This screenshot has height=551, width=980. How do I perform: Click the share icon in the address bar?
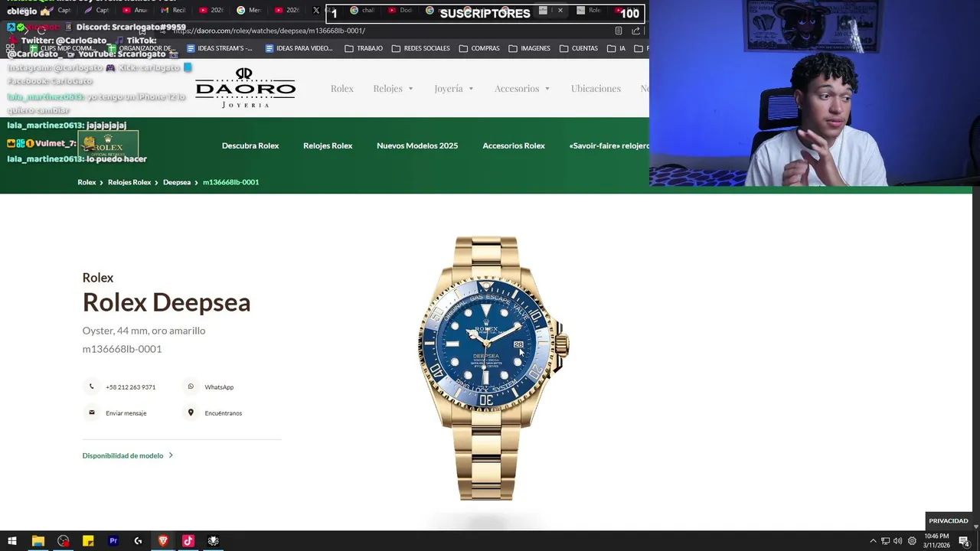635,31
